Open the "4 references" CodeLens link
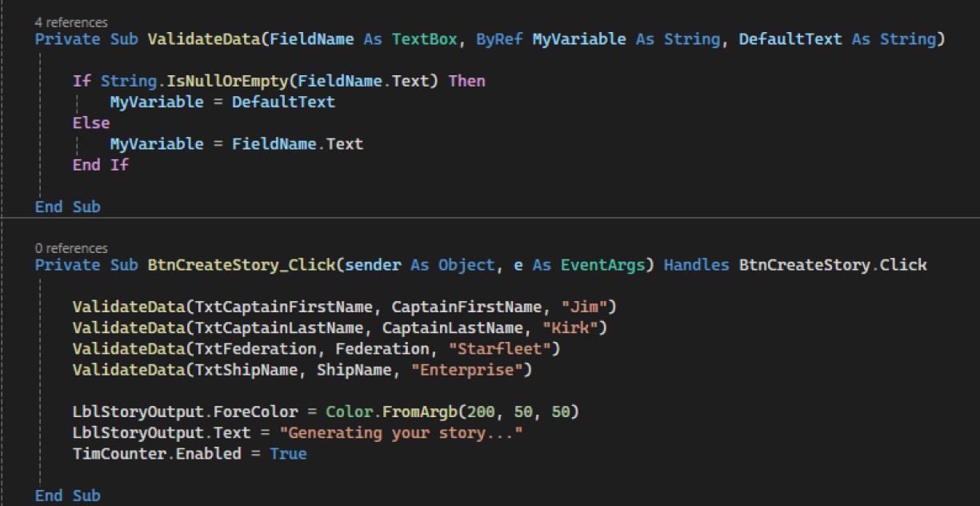The image size is (980, 506). [71, 22]
